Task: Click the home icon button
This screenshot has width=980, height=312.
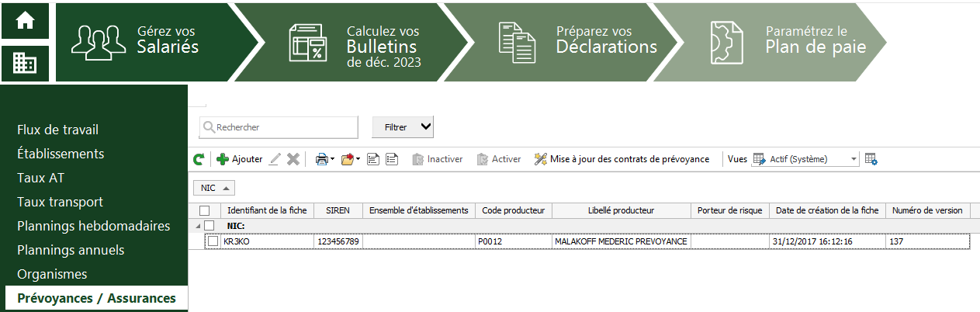Action: pos(26,21)
